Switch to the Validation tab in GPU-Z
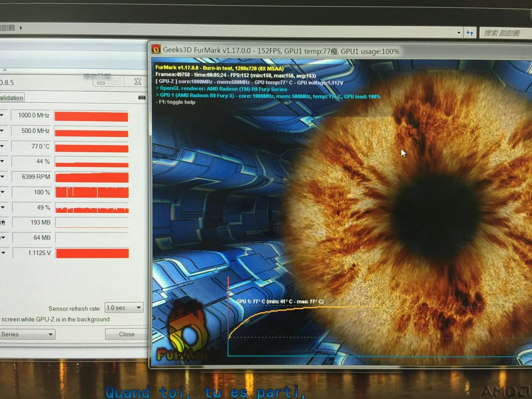 pyautogui.click(x=12, y=98)
